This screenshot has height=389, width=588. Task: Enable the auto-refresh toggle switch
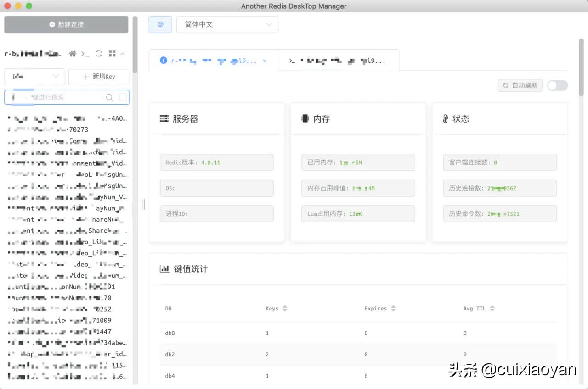click(x=557, y=85)
